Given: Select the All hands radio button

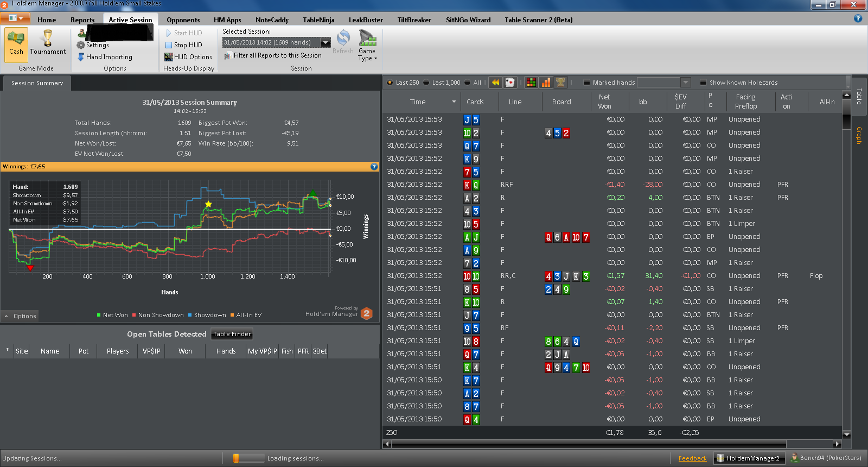Looking at the screenshot, I should [x=467, y=83].
